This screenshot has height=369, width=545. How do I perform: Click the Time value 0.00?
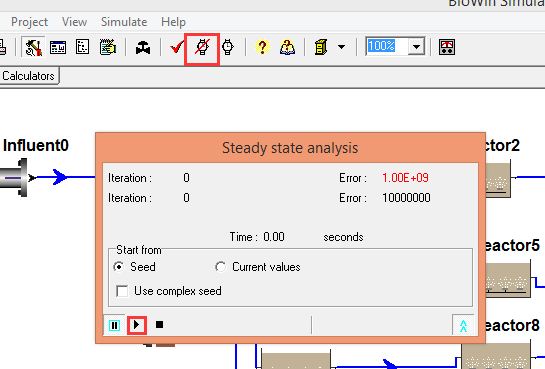pyautogui.click(x=274, y=237)
